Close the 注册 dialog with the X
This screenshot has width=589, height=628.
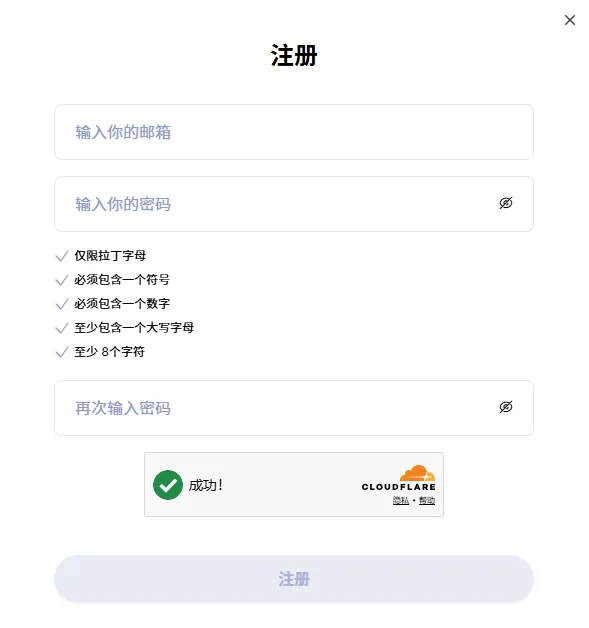coord(569,20)
